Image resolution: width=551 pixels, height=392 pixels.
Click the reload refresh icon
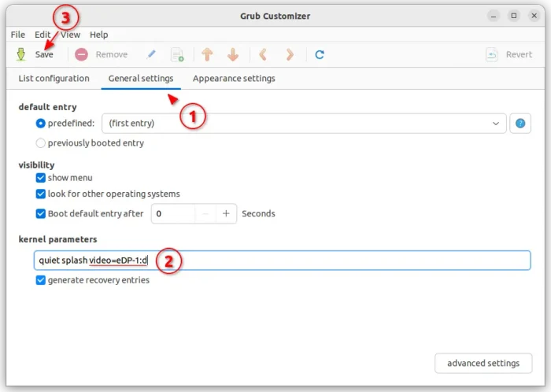tap(320, 54)
